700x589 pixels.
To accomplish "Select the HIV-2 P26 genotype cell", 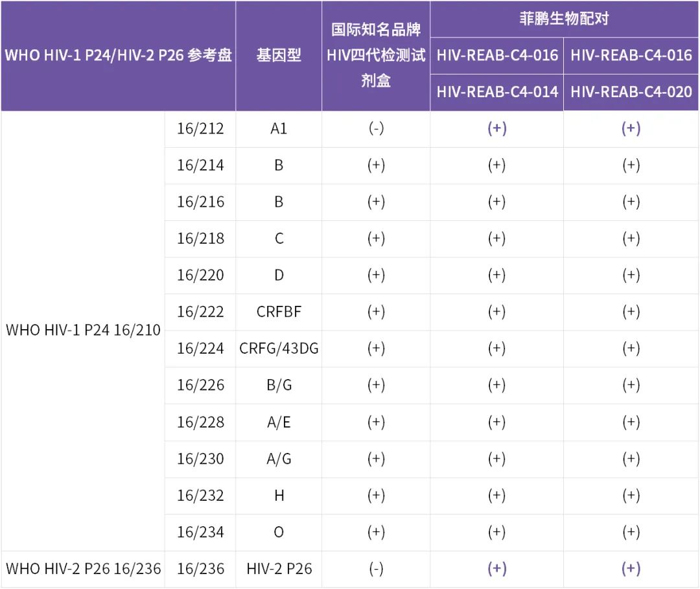I will coord(279,568).
